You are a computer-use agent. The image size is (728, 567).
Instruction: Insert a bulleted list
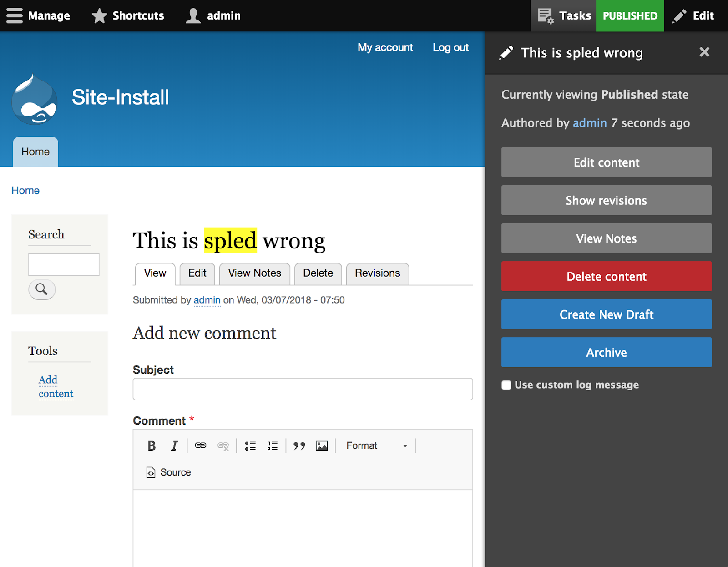click(250, 446)
